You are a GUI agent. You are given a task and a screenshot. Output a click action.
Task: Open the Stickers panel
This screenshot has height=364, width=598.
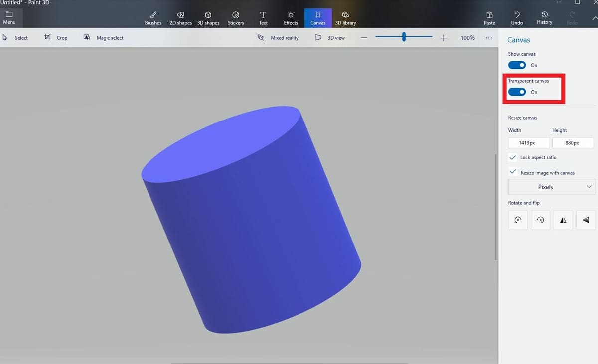coord(236,18)
